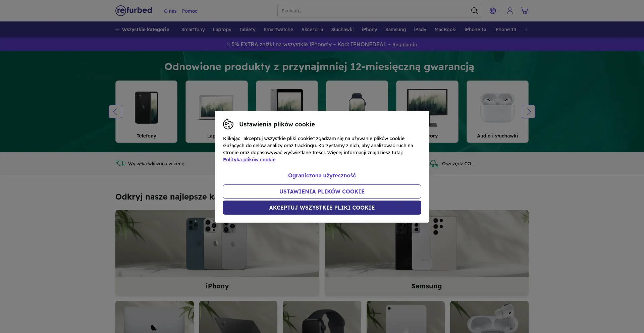The image size is (644, 333).
Task: Open the Pomoc link
Action: [x=190, y=11]
